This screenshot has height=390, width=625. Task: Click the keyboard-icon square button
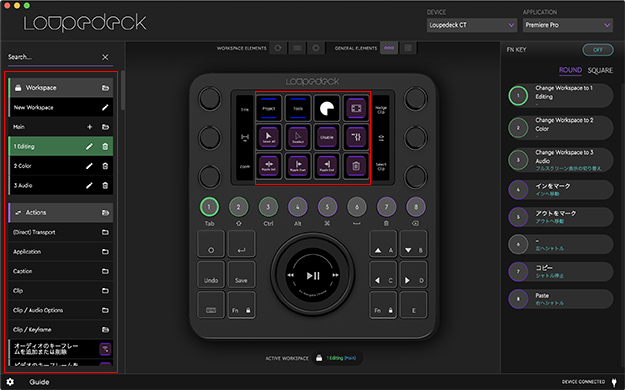tap(211, 304)
